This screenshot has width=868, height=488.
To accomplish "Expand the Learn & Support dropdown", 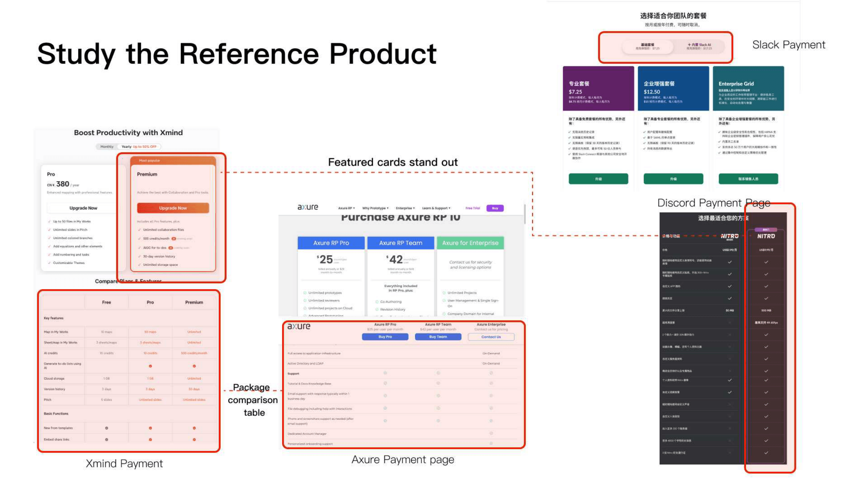I will (x=436, y=208).
